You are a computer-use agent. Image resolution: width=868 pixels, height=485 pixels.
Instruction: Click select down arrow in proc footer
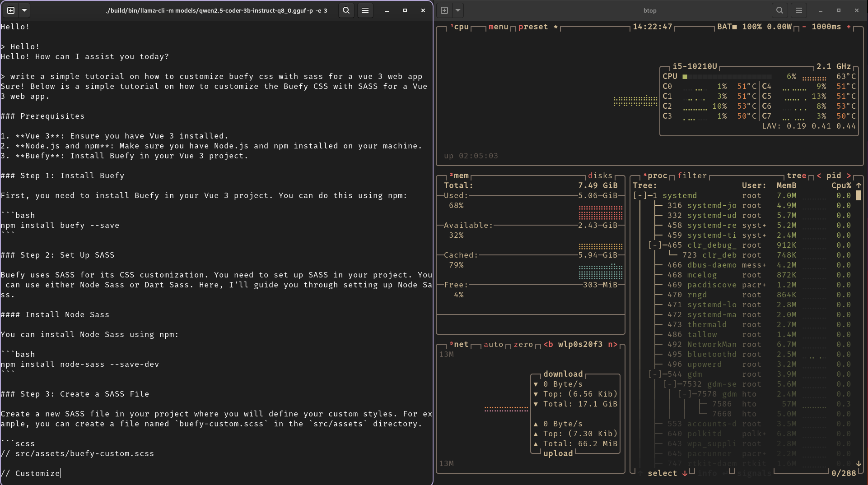[685, 473]
